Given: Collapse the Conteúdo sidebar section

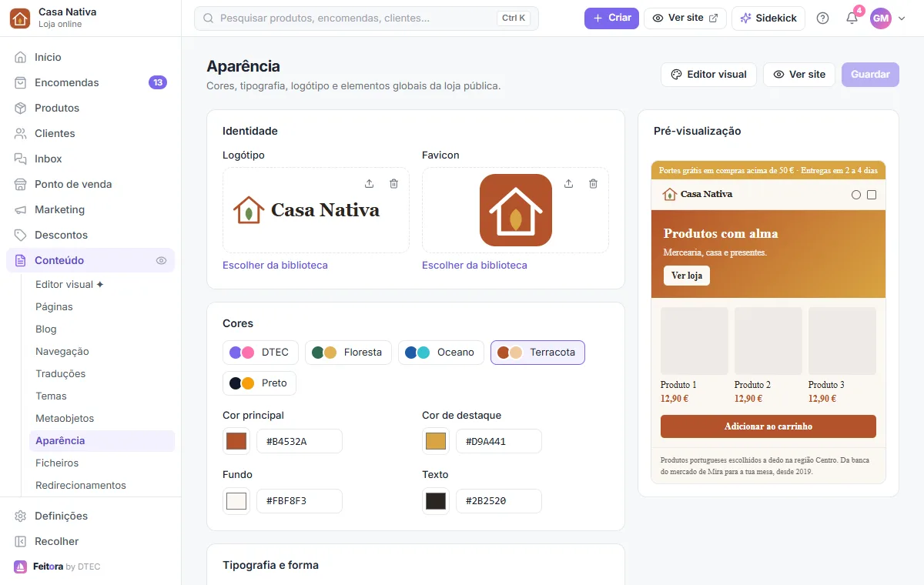Looking at the screenshot, I should (91, 260).
